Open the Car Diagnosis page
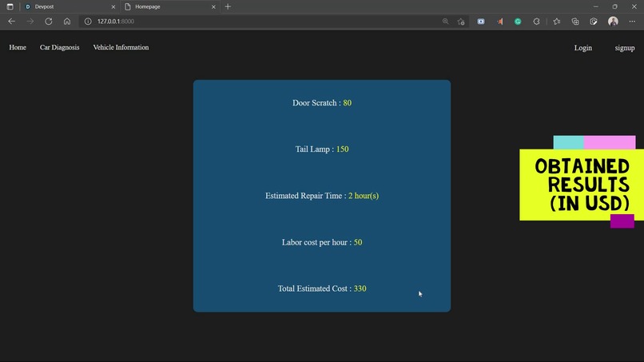The image size is (644, 362). (60, 47)
